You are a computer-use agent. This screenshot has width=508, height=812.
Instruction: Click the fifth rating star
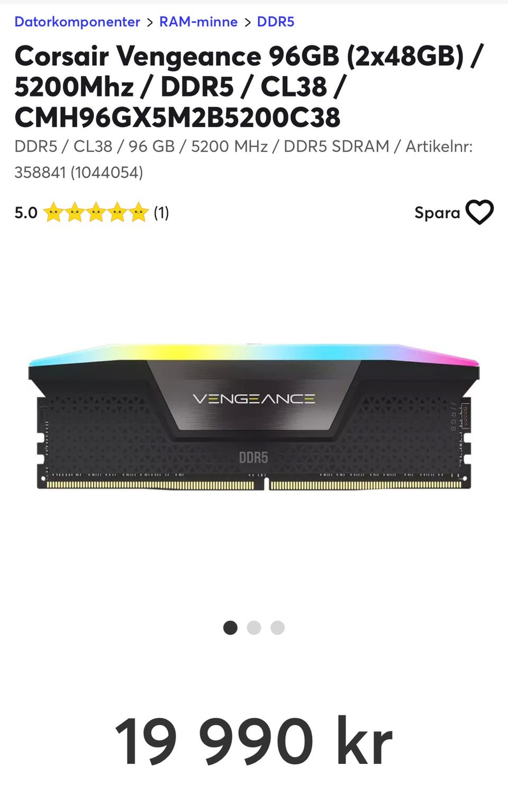(x=138, y=212)
